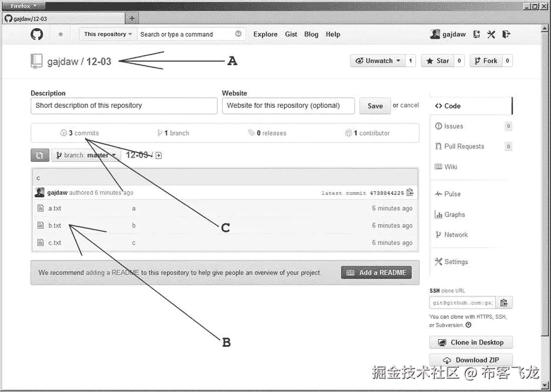View the 1 contributor page

pyautogui.click(x=367, y=133)
